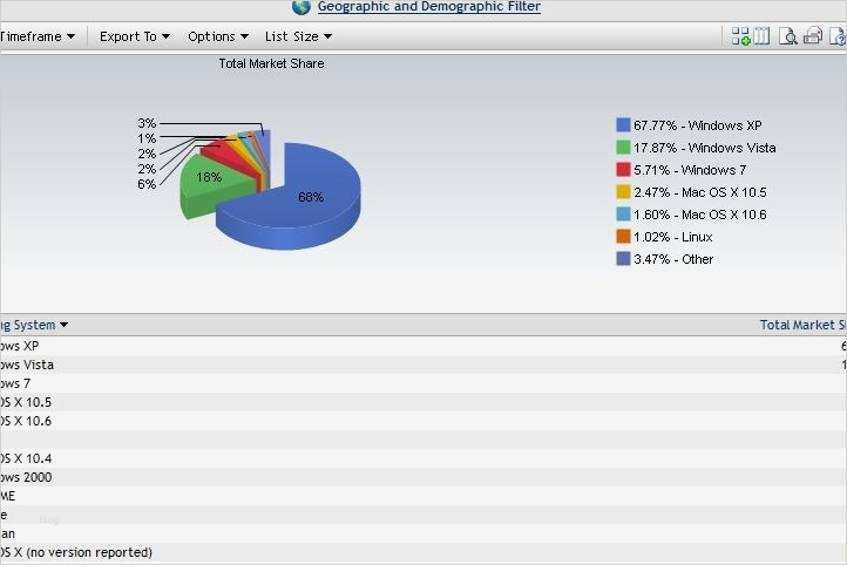Select the Mac OS X 10.4 table row

coord(424,459)
